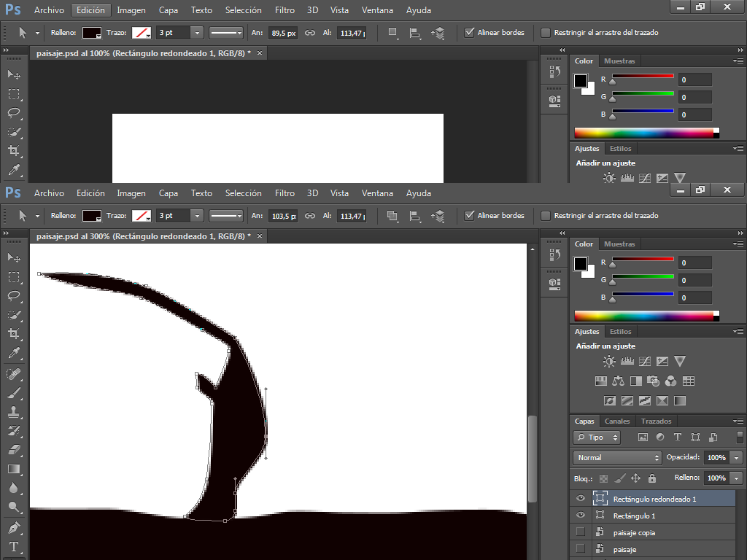The width and height of the screenshot is (747, 560).
Task: Add a Photo Filter adjustment layer
Action: click(653, 381)
